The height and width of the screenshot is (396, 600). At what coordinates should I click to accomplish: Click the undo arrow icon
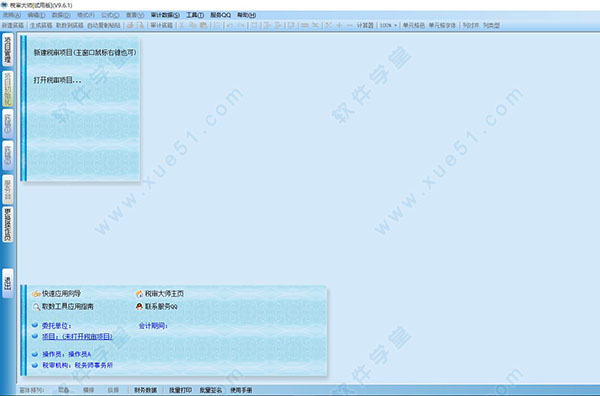[x=230, y=26]
